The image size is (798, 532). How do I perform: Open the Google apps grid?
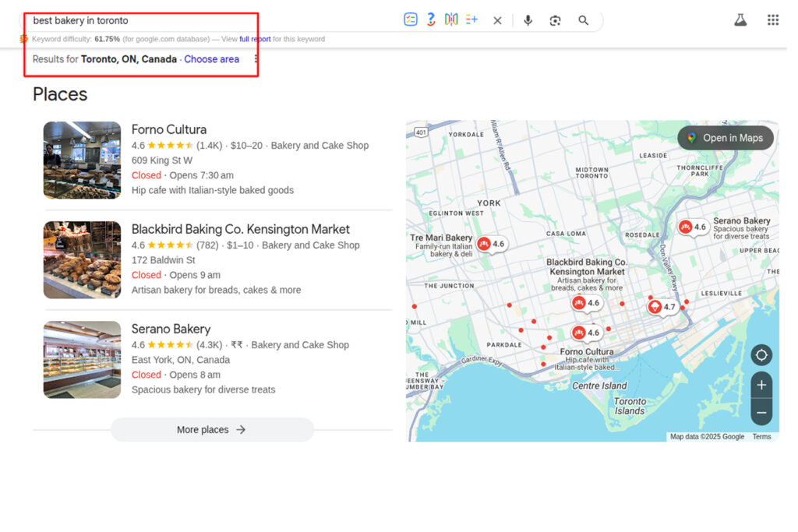click(772, 19)
